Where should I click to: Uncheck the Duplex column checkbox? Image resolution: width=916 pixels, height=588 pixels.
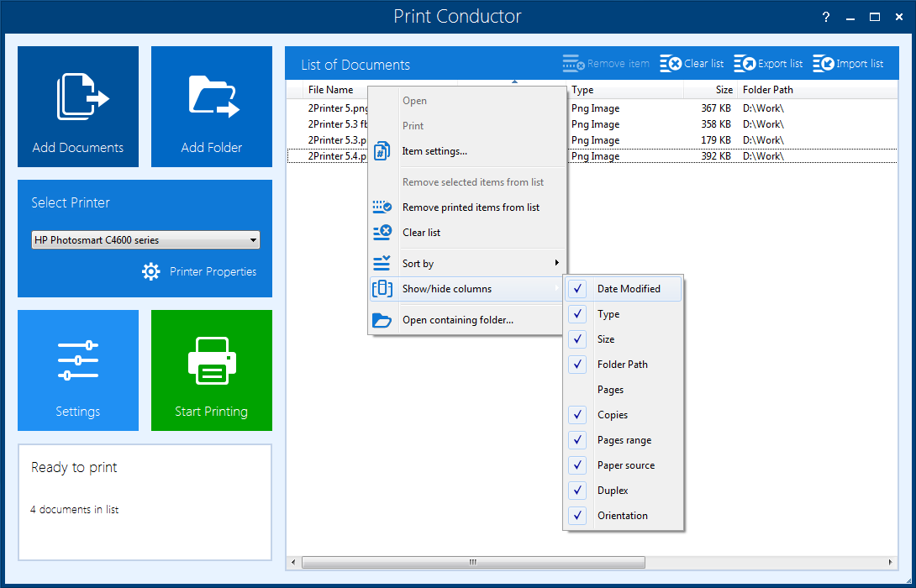(577, 491)
